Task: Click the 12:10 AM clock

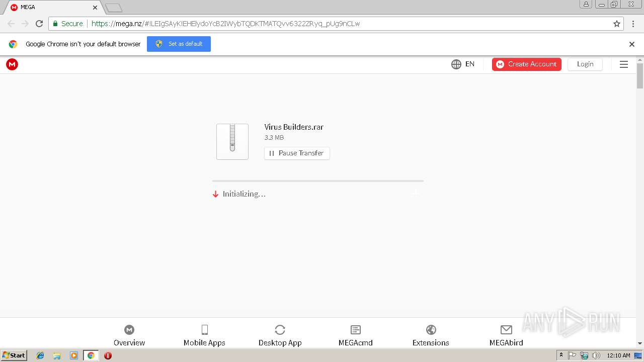Action: click(618, 355)
